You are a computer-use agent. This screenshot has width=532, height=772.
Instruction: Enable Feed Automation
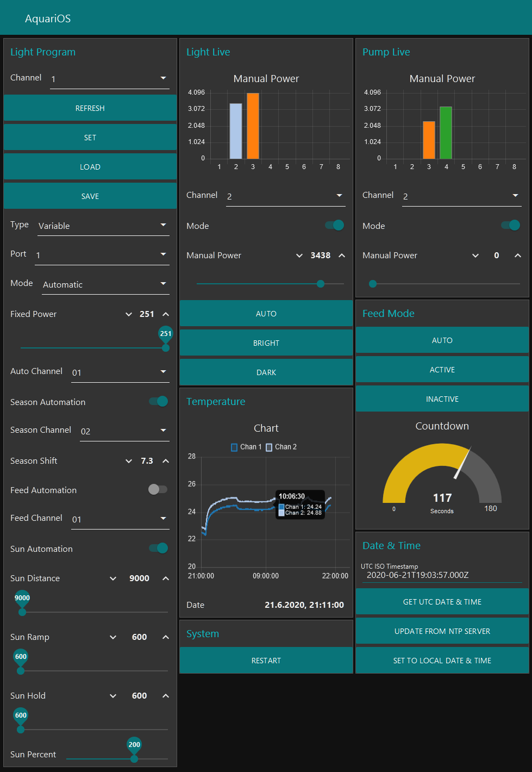[x=158, y=489]
